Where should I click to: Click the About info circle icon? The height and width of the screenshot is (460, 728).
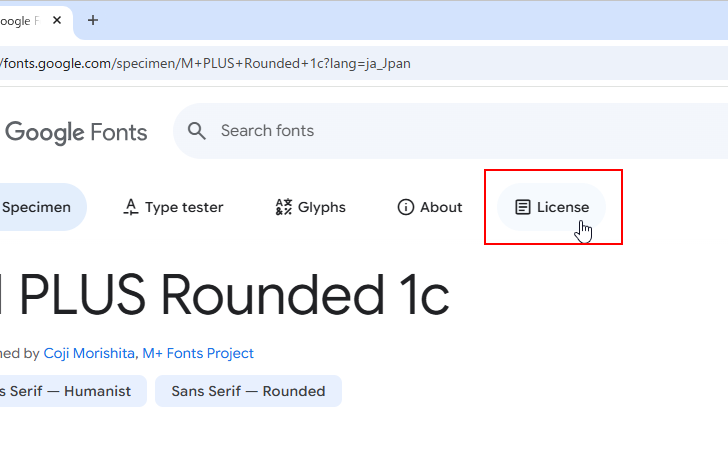pyautogui.click(x=406, y=207)
